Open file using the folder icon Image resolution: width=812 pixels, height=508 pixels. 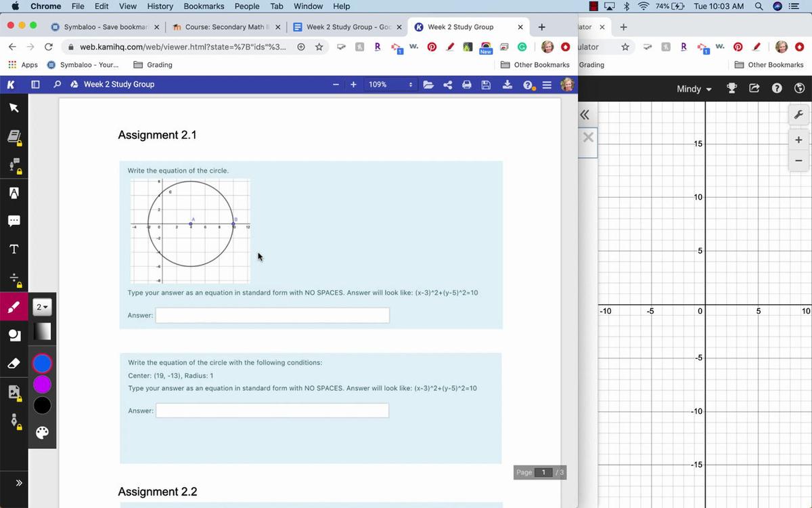pos(428,85)
